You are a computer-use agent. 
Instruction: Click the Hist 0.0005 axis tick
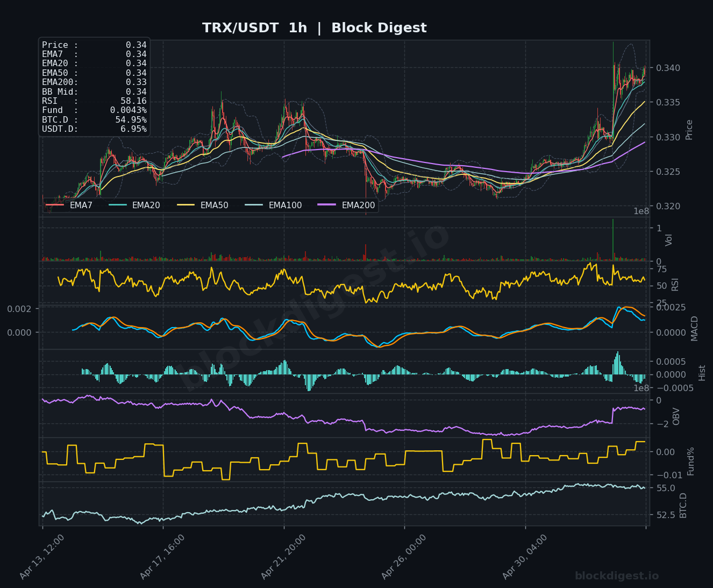670,361
